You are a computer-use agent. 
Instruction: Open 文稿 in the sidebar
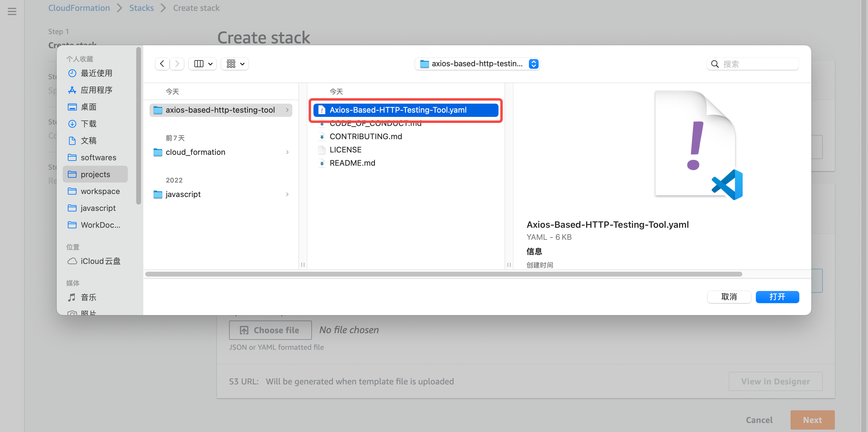tap(95, 140)
